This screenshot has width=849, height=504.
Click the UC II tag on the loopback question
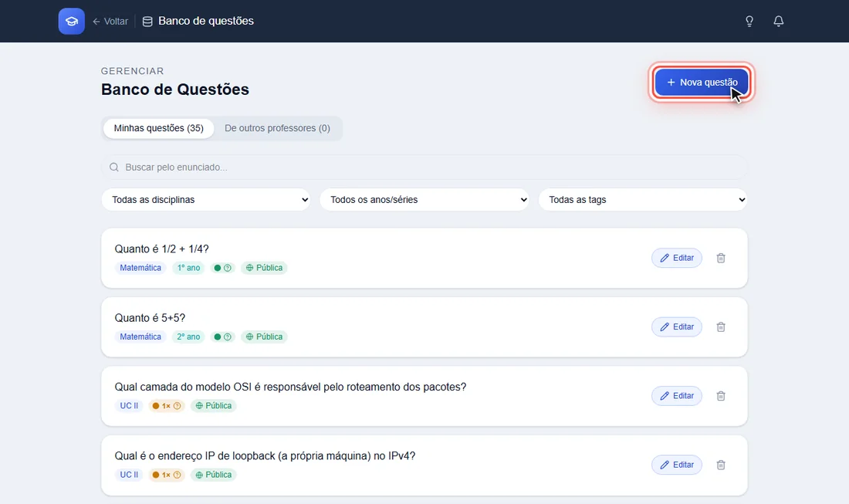coord(129,475)
